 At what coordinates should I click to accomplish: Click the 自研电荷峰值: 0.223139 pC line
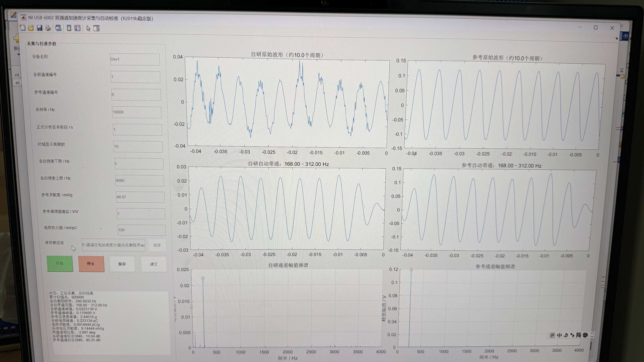(75, 321)
